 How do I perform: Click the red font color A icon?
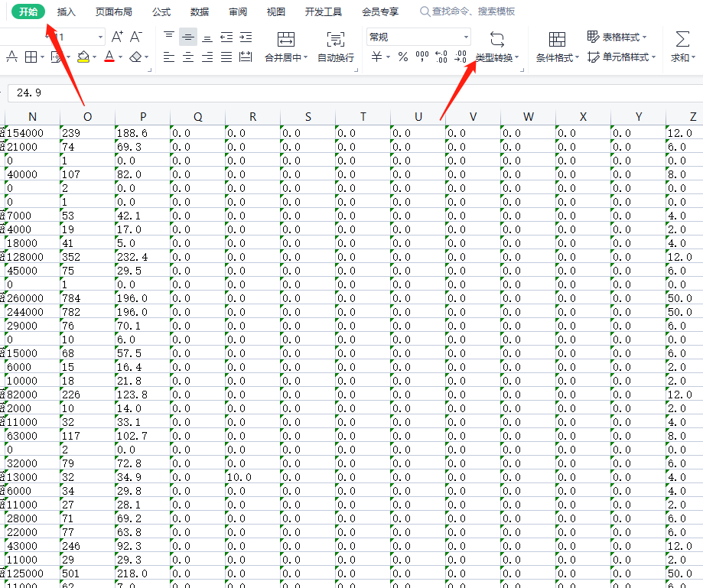click(109, 57)
